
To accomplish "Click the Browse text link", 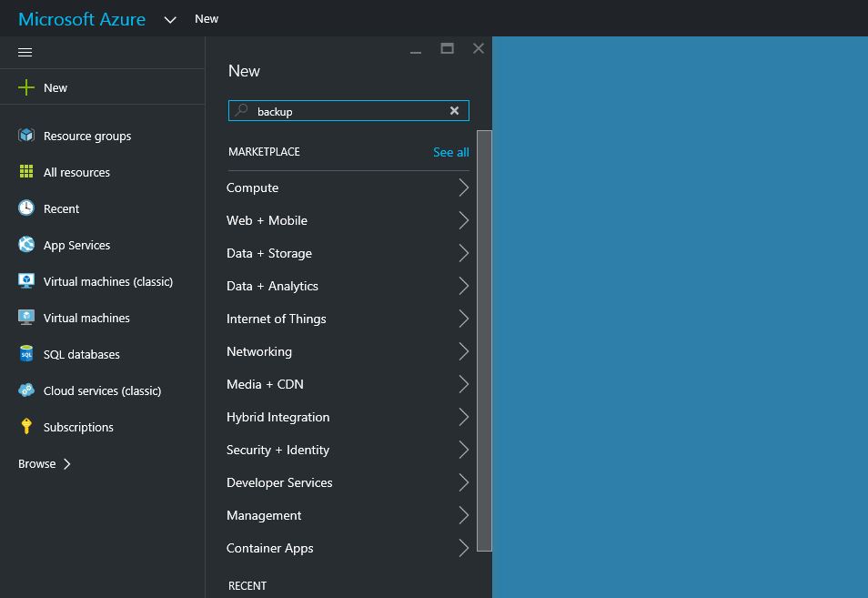I will tap(37, 464).
